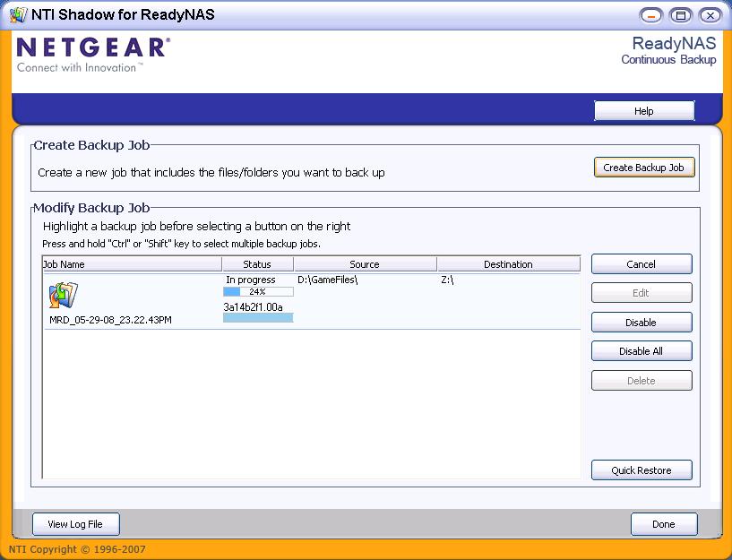The height and width of the screenshot is (560, 732).
Task: Click the Done button
Action: click(664, 524)
